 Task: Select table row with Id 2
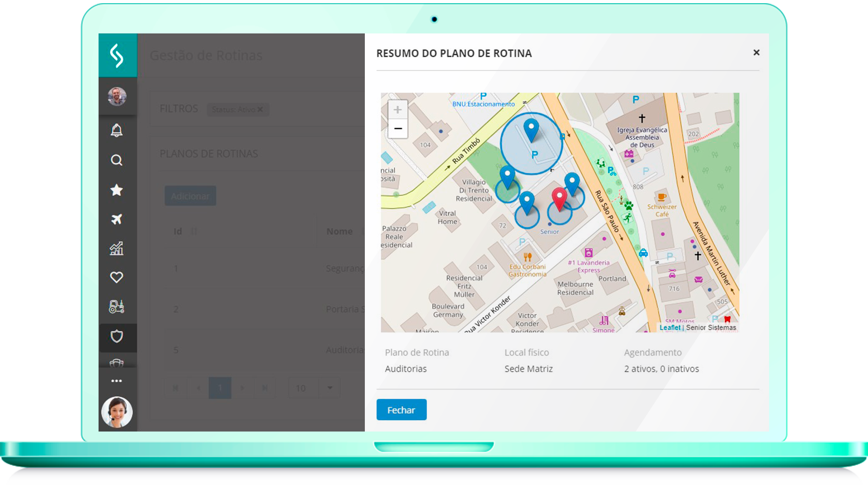pyautogui.click(x=264, y=309)
